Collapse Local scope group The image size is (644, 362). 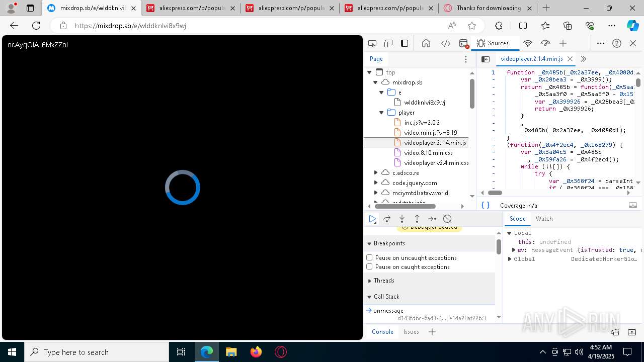509,233
